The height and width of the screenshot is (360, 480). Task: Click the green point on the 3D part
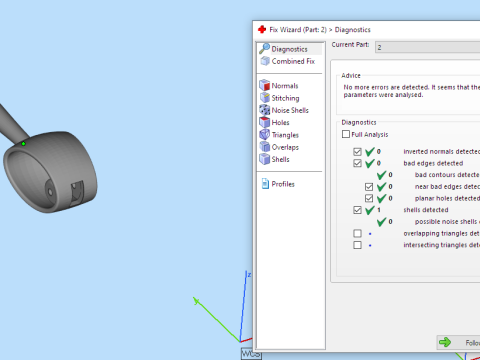coord(23,144)
